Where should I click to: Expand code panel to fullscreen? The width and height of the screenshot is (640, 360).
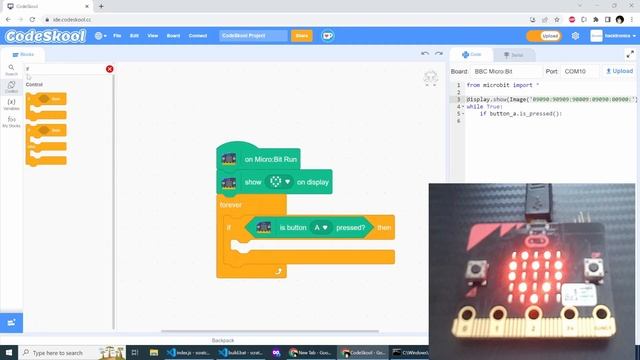(630, 54)
